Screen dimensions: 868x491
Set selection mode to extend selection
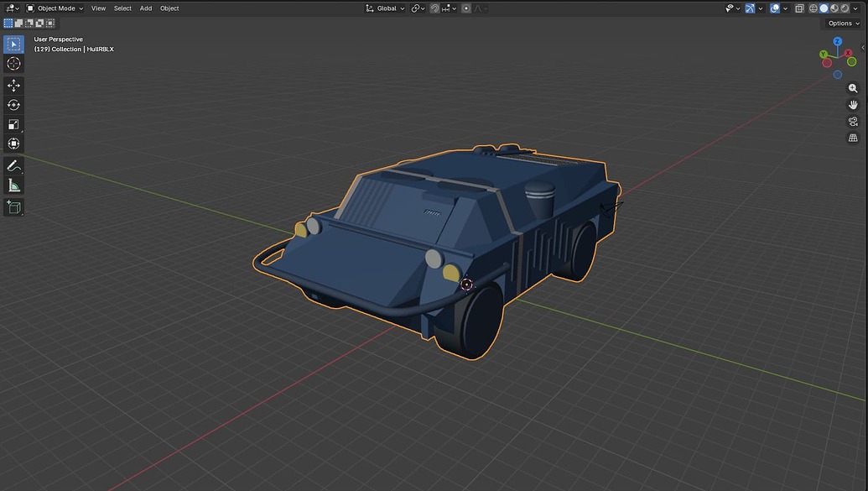18,24
